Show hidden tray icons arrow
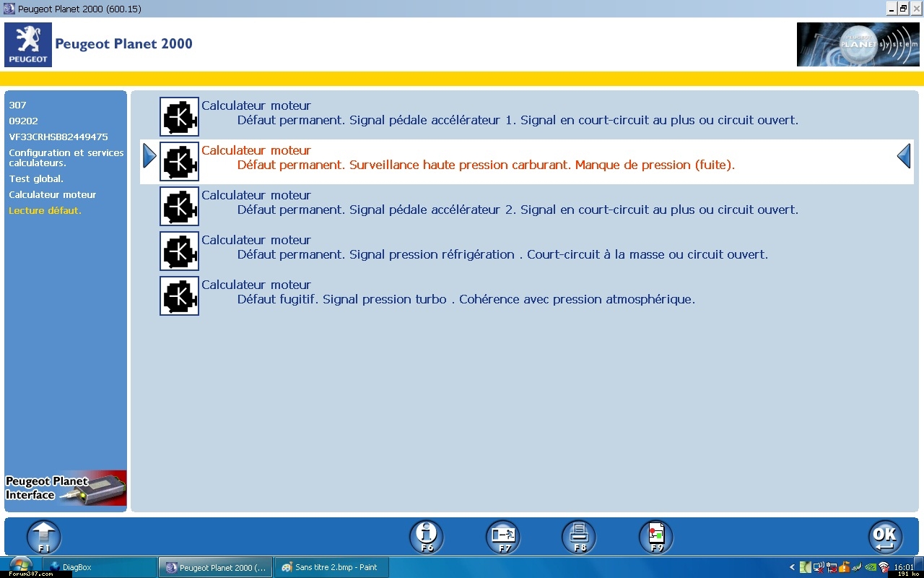Viewport: 924px width, 578px height. click(x=792, y=567)
